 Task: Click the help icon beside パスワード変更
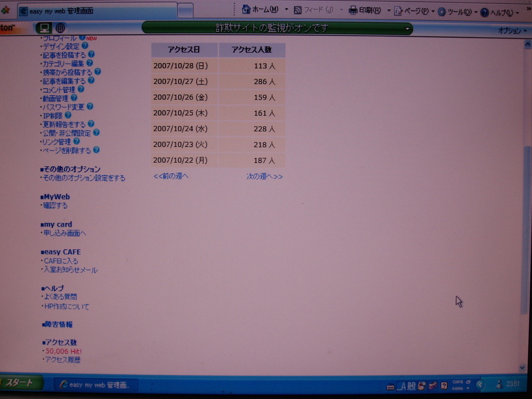click(90, 107)
